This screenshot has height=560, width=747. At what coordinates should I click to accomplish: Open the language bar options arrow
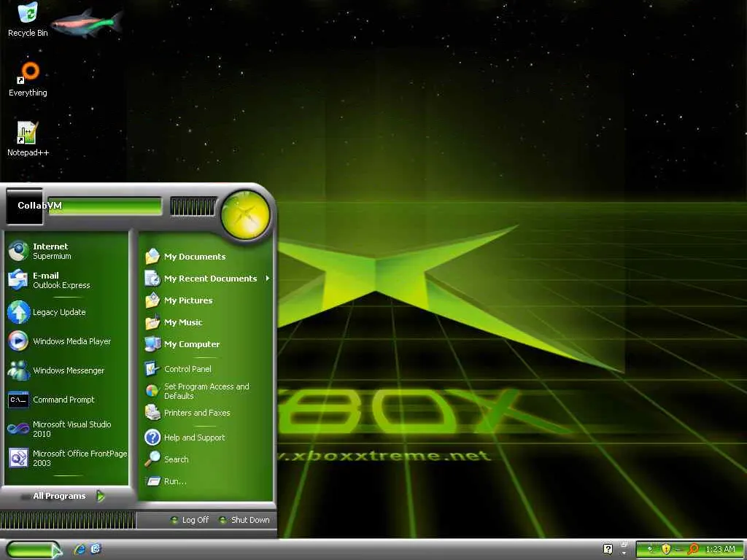[x=624, y=553]
